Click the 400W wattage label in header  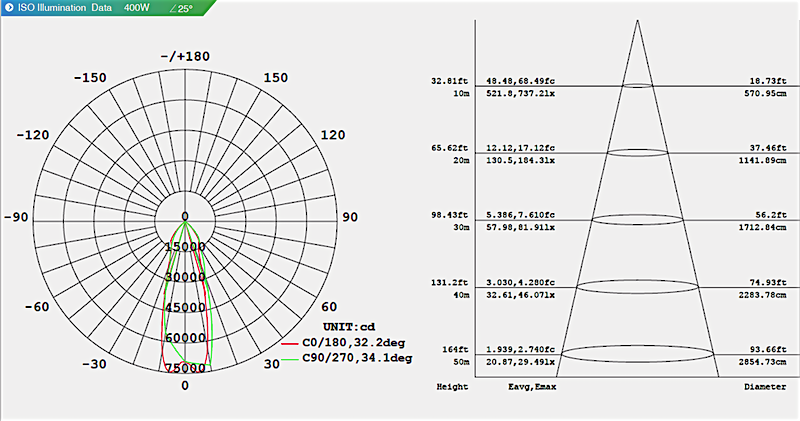137,8
